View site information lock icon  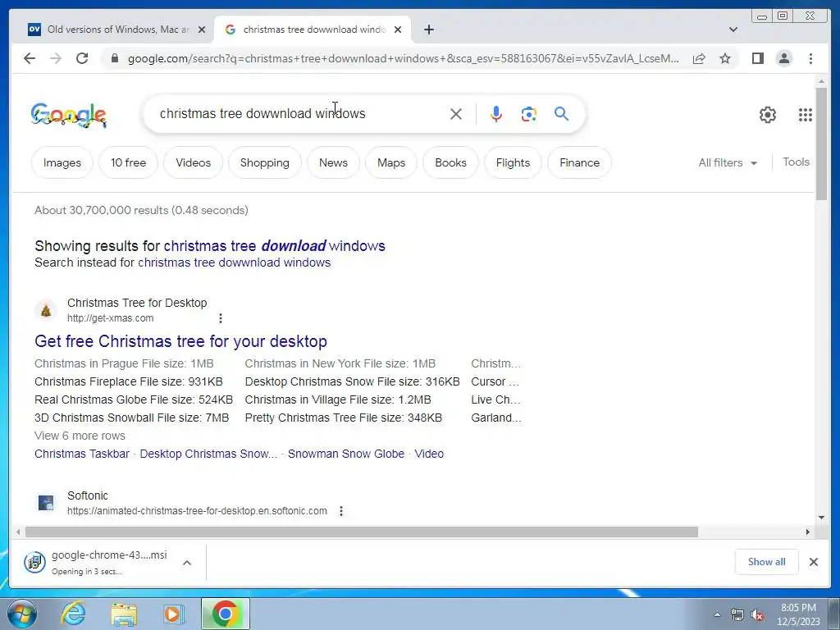point(115,58)
